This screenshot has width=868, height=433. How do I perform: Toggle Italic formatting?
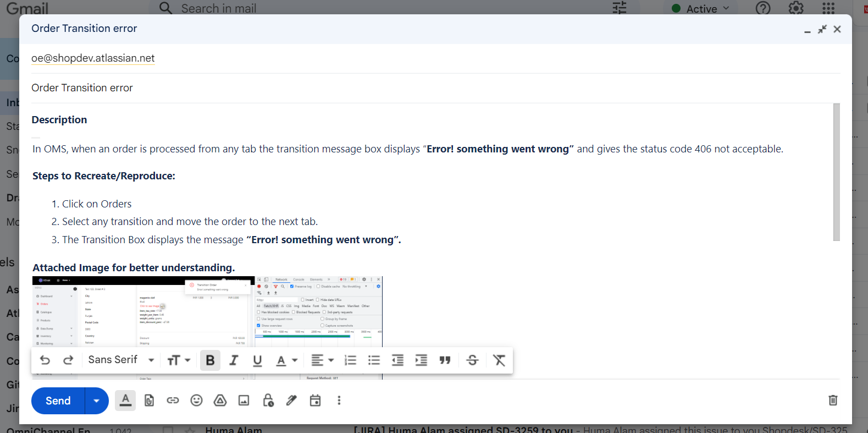coord(234,360)
